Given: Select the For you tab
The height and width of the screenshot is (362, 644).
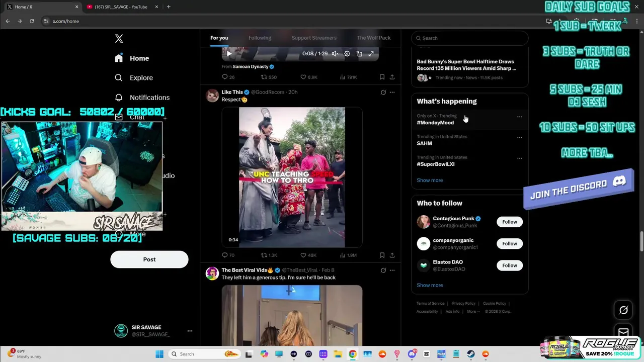Looking at the screenshot, I should click(x=219, y=38).
